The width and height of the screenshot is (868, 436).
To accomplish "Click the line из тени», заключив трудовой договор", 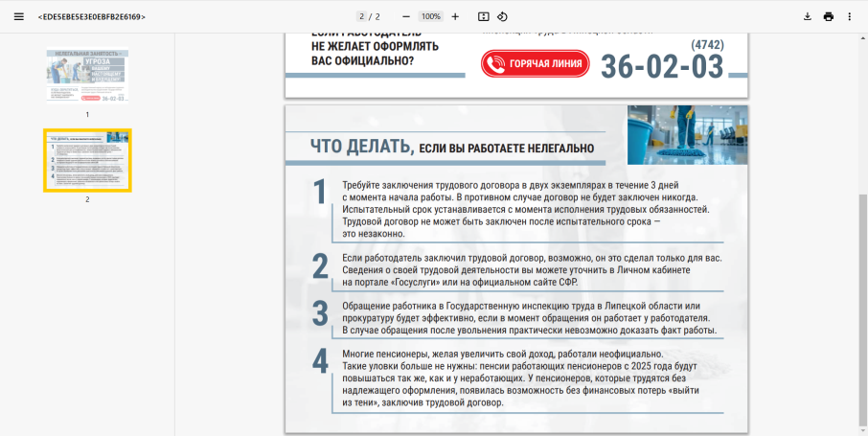I will click(423, 402).
